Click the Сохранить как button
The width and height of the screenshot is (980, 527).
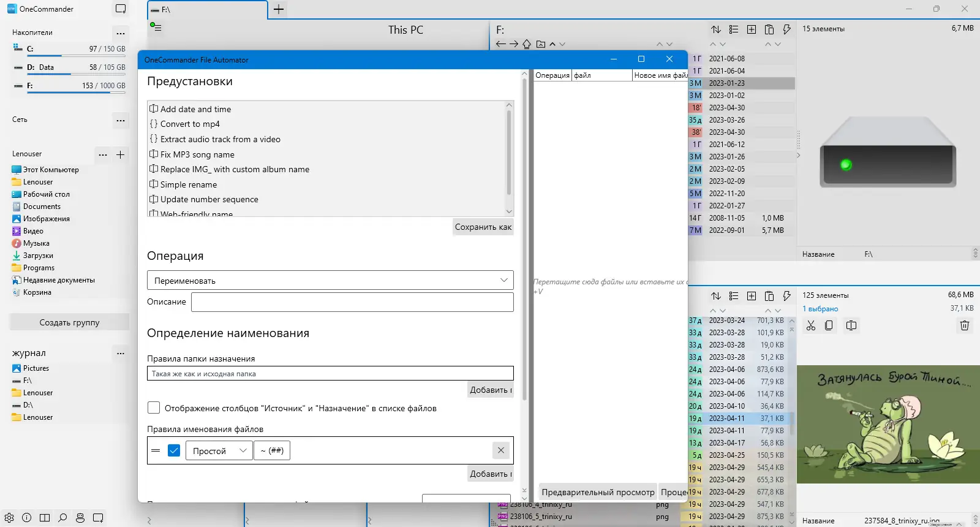click(x=483, y=227)
